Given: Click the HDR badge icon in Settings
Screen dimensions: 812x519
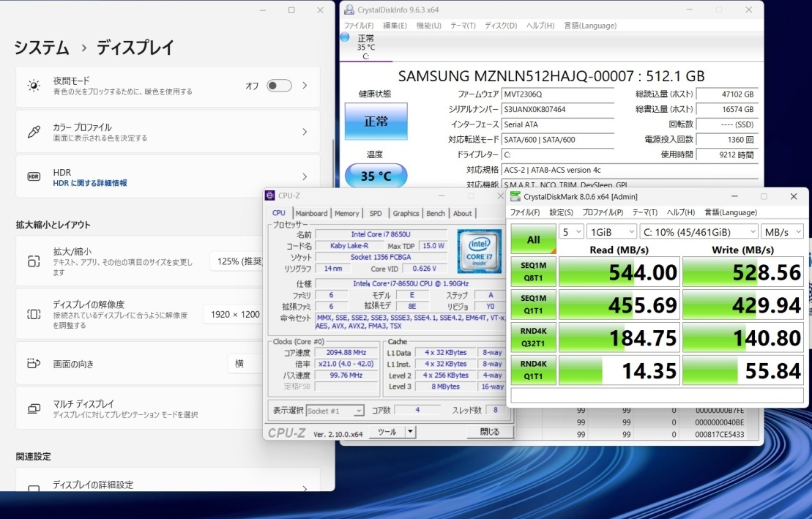Looking at the screenshot, I should (x=34, y=176).
